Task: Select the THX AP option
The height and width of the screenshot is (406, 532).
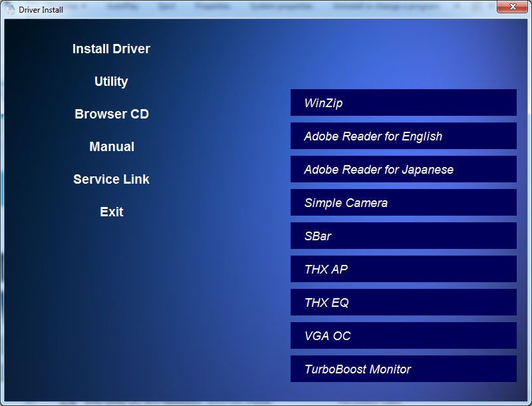Action: pyautogui.click(x=403, y=269)
